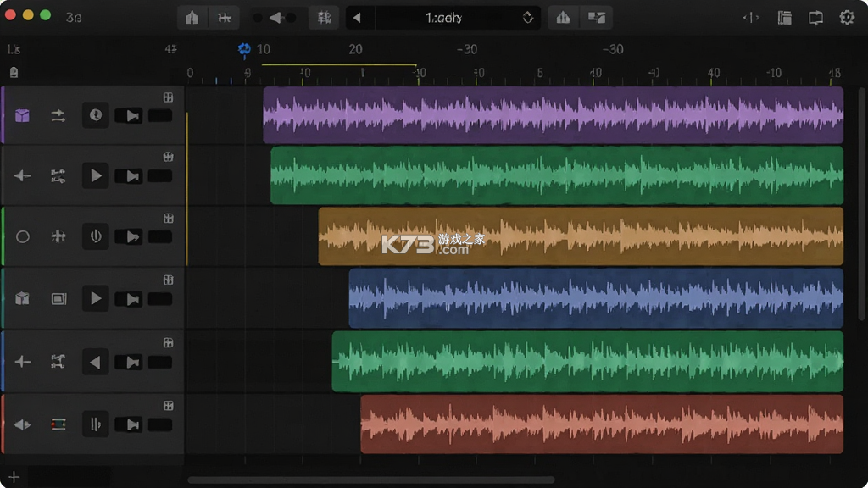Select the red audio waveform region
The width and height of the screenshot is (868, 488).
602,424
